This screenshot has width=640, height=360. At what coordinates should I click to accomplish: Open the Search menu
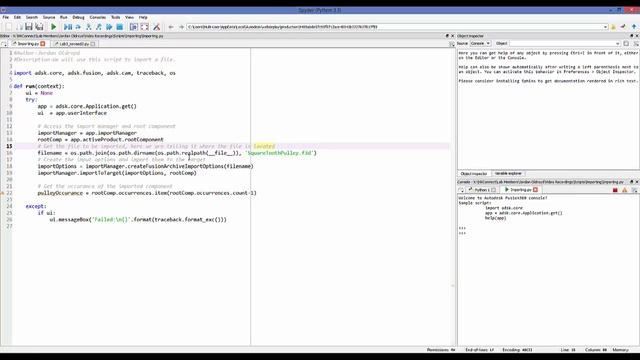click(32, 18)
